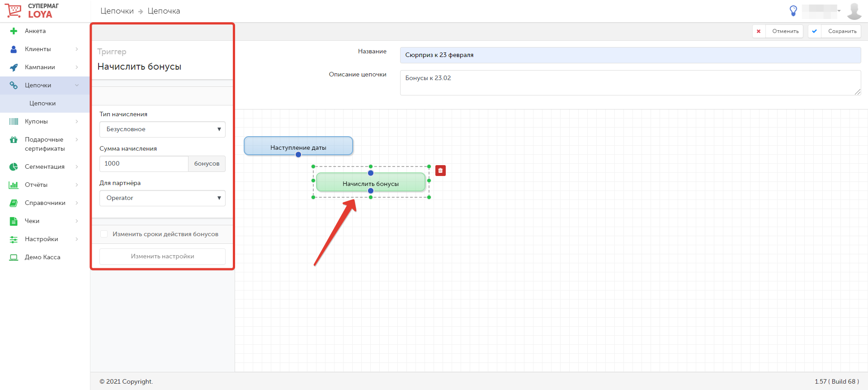868x390 pixels.
Task: Click the laptop icon beside Демо Касса
Action: click(14, 257)
